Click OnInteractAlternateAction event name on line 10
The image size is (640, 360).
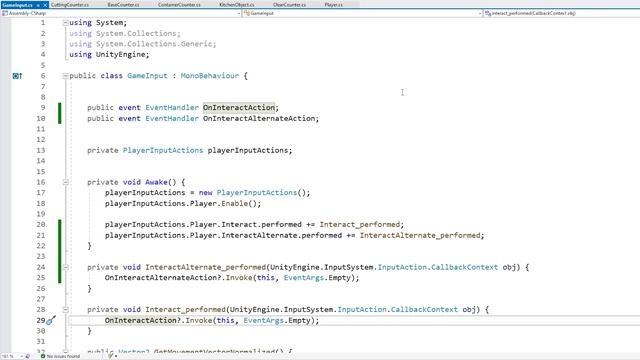click(x=259, y=118)
